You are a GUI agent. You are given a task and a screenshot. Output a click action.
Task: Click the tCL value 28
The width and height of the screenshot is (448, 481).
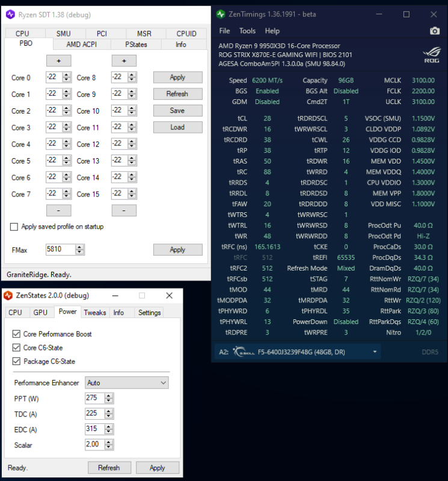(267, 118)
